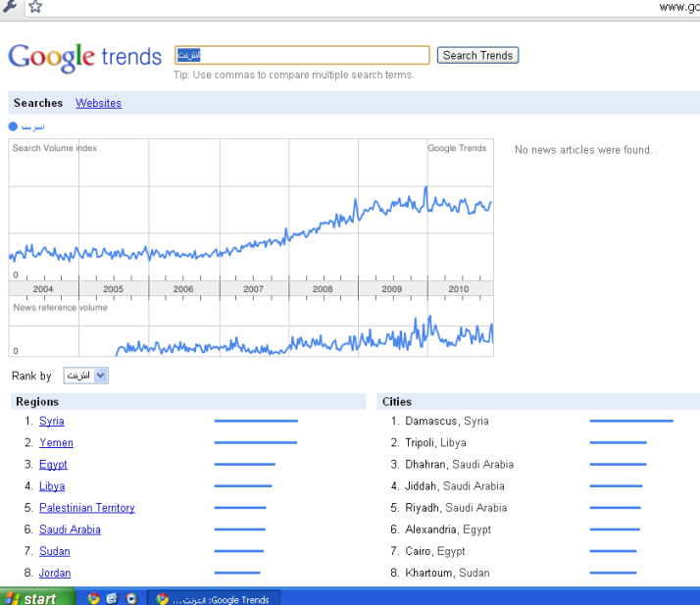700x605 pixels.
Task: Click the search terms input field
Action: pos(302,56)
